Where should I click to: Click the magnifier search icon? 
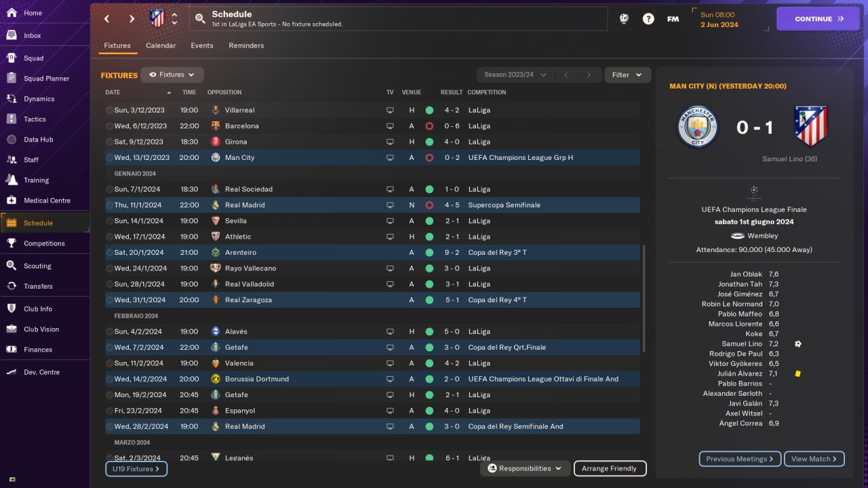(200, 19)
